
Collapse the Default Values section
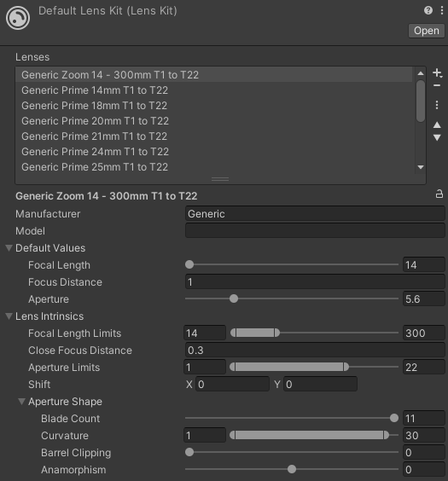[9, 248]
